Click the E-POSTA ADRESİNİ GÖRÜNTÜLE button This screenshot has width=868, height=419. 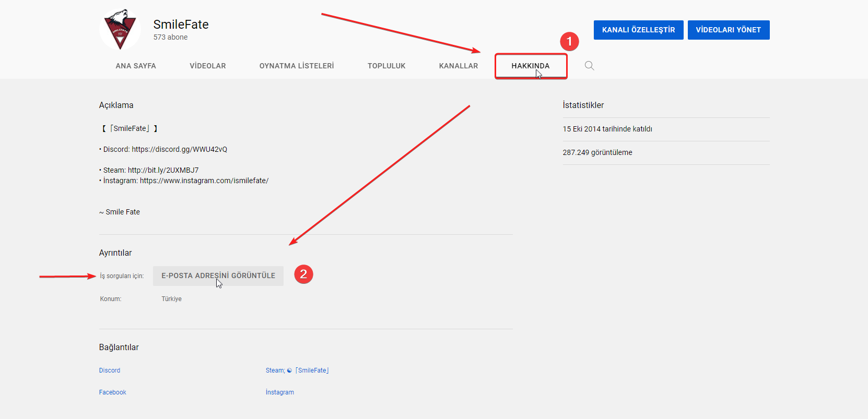(218, 276)
